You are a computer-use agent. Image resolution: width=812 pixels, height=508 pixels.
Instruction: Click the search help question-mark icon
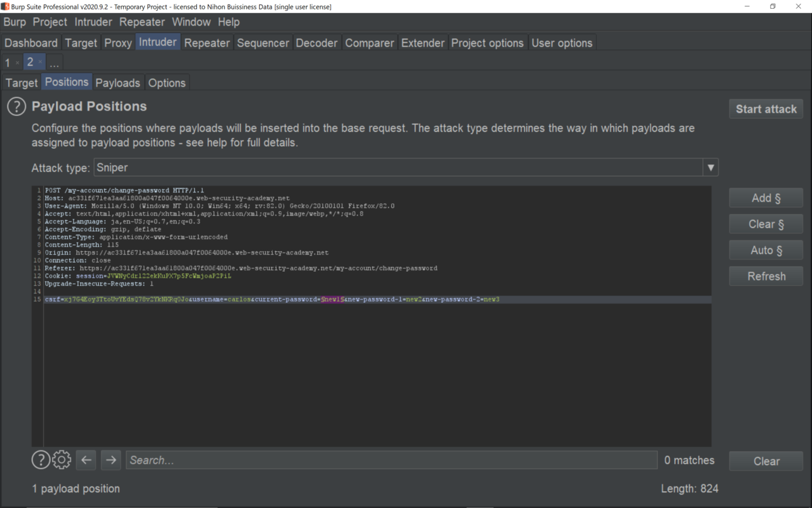click(x=41, y=460)
